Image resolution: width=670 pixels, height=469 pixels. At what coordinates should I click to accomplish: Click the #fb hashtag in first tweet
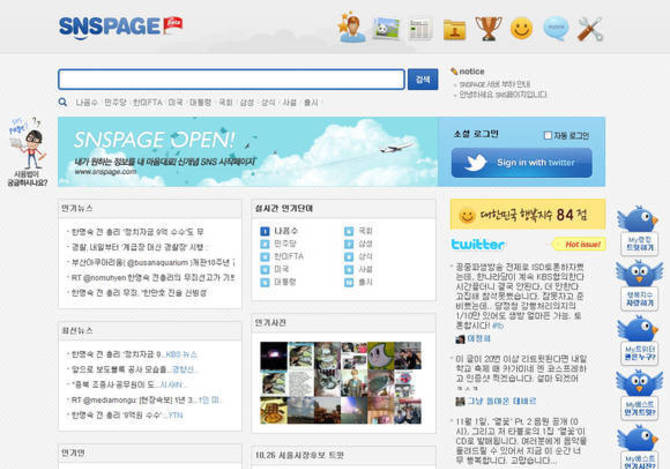tap(498, 325)
